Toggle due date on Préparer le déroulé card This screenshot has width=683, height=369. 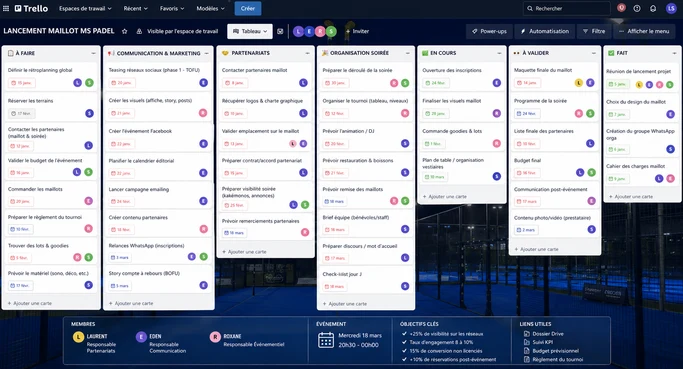point(335,83)
